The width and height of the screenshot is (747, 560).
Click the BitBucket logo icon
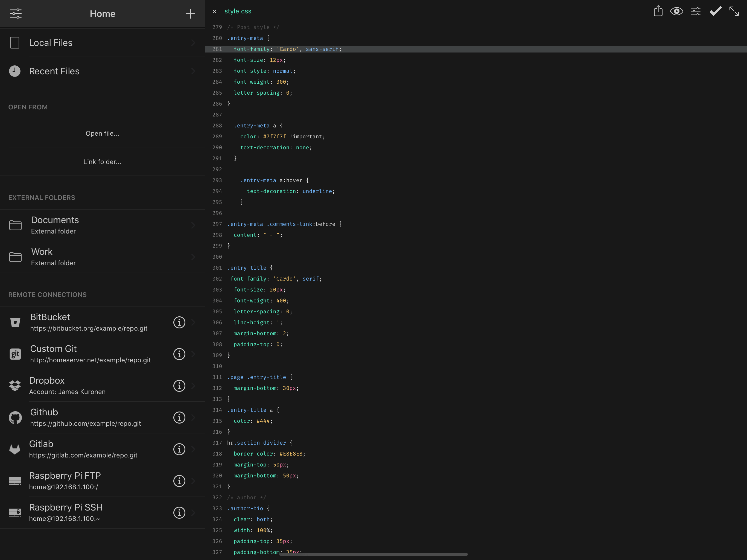click(x=15, y=322)
